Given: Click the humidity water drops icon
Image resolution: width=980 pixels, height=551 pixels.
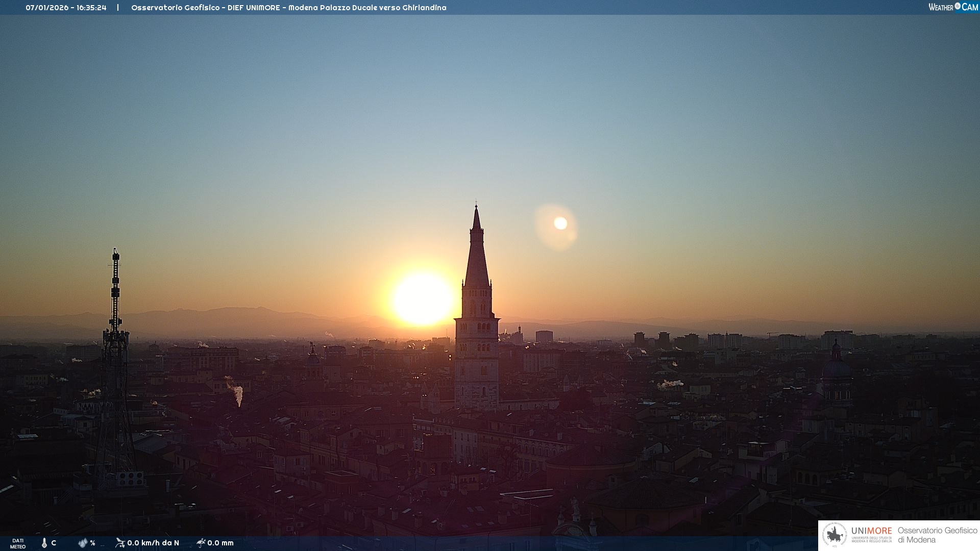Looking at the screenshot, I should point(83,543).
